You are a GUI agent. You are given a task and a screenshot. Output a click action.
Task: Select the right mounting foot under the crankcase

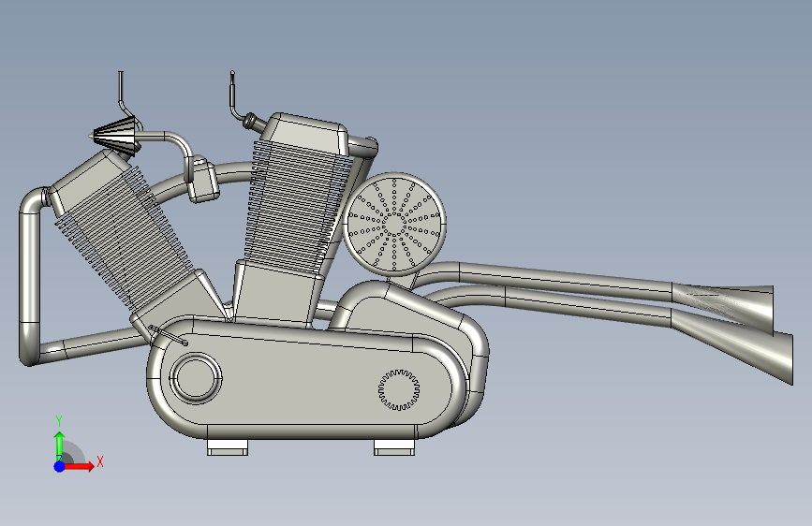[x=394, y=447]
